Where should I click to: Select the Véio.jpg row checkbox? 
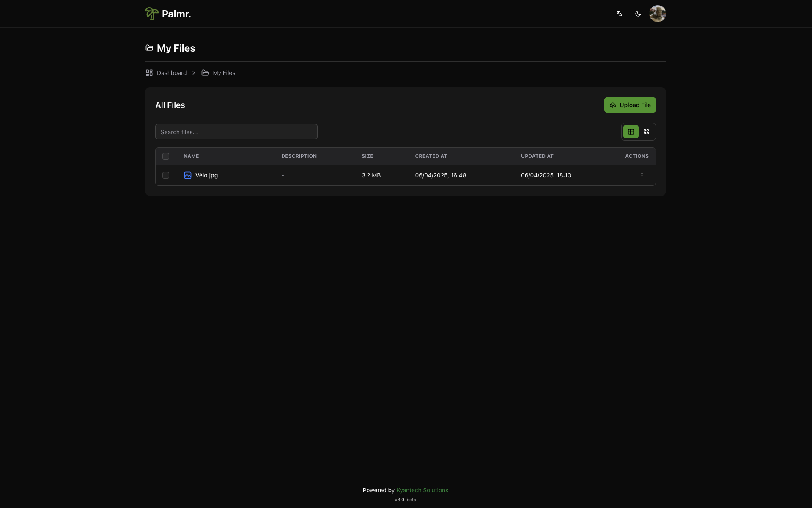point(166,175)
